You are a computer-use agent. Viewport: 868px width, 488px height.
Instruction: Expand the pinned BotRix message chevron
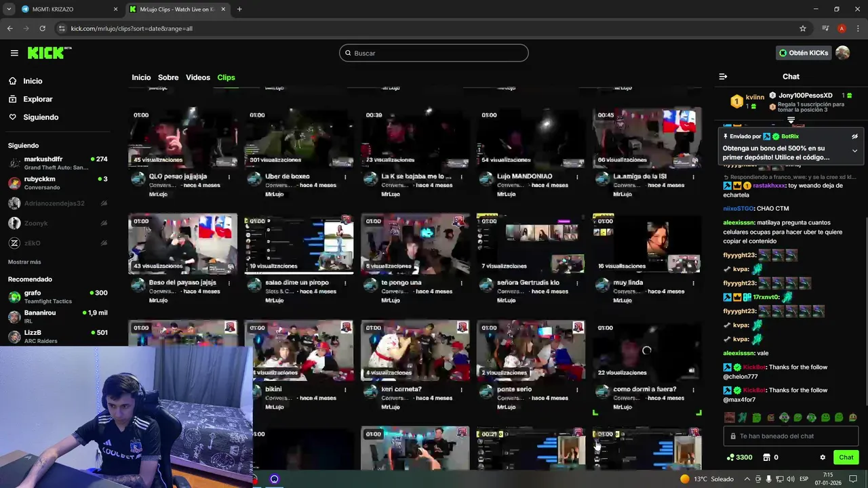[854, 150]
